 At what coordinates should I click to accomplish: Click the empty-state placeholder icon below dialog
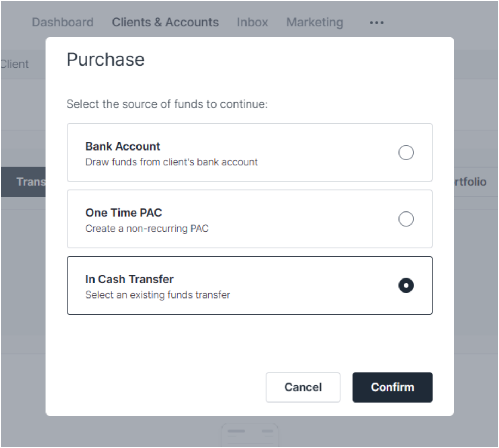point(250,435)
